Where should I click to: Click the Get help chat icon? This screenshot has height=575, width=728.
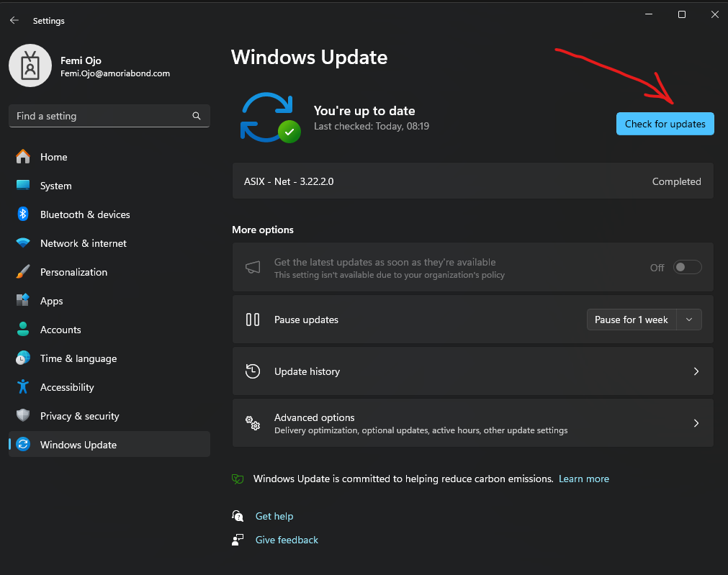click(x=238, y=515)
